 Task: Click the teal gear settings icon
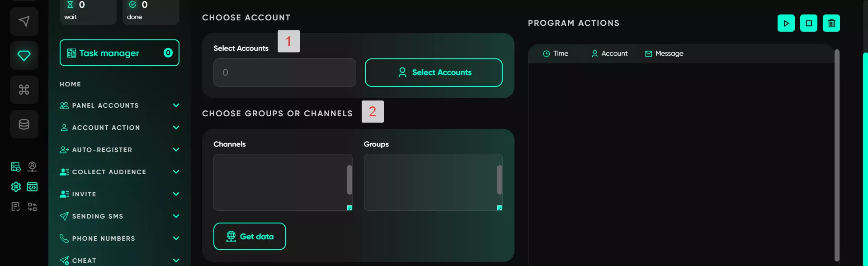16,186
